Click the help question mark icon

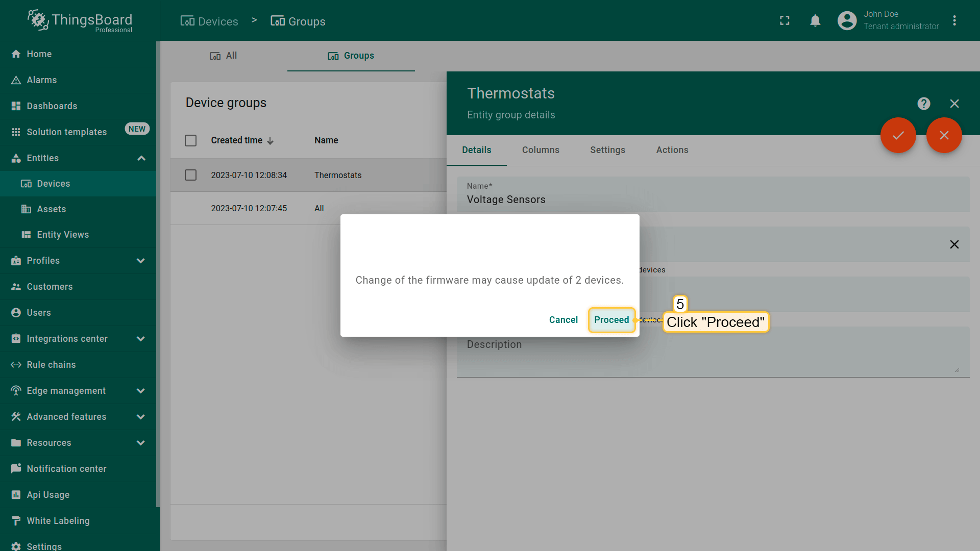click(923, 104)
